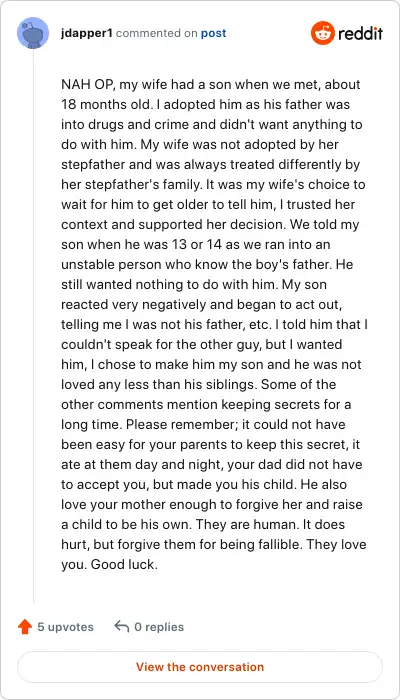
Task: Select the "View the conversation" button
Action: tap(200, 667)
